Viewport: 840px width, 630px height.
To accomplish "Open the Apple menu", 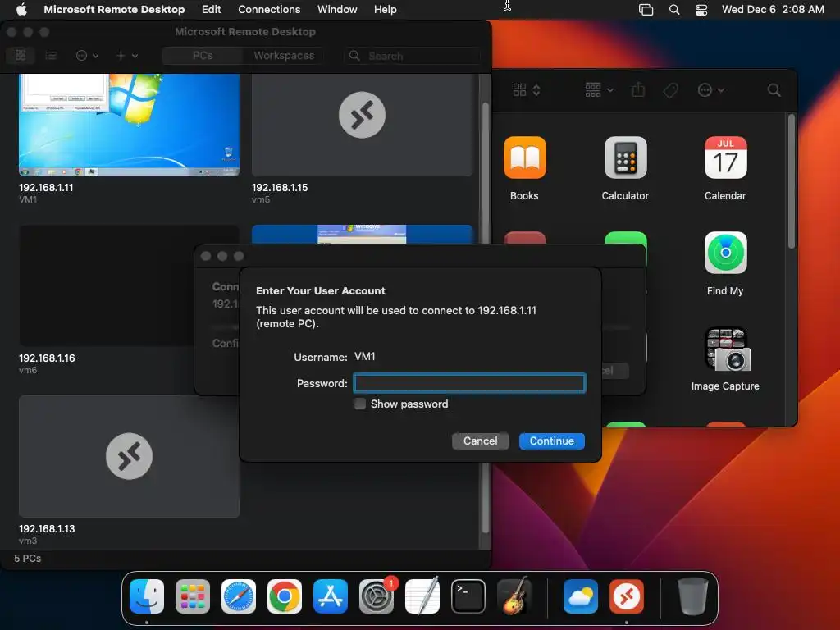I will 21,9.
